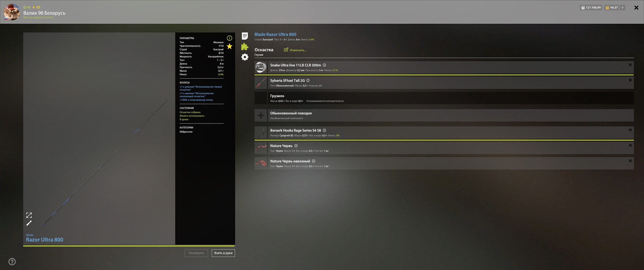
Task: Show info for Nature Червь навозный
Action: pos(314,161)
